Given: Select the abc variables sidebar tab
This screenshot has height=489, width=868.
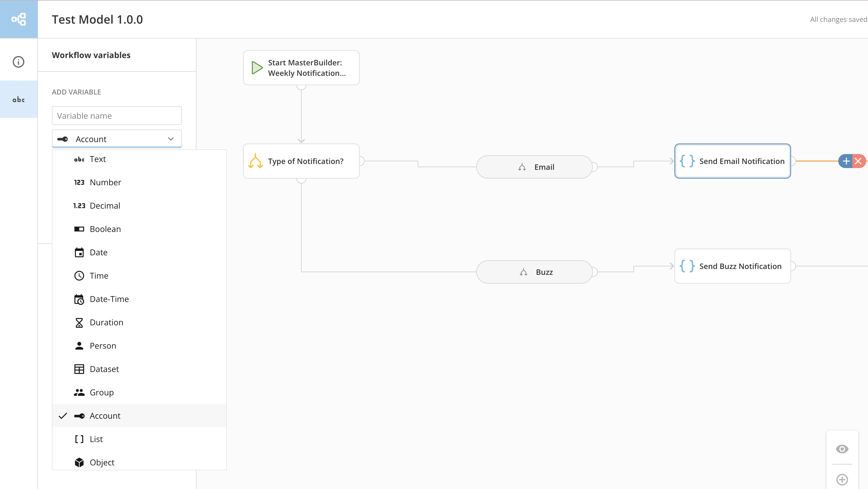Looking at the screenshot, I should click(x=19, y=99).
